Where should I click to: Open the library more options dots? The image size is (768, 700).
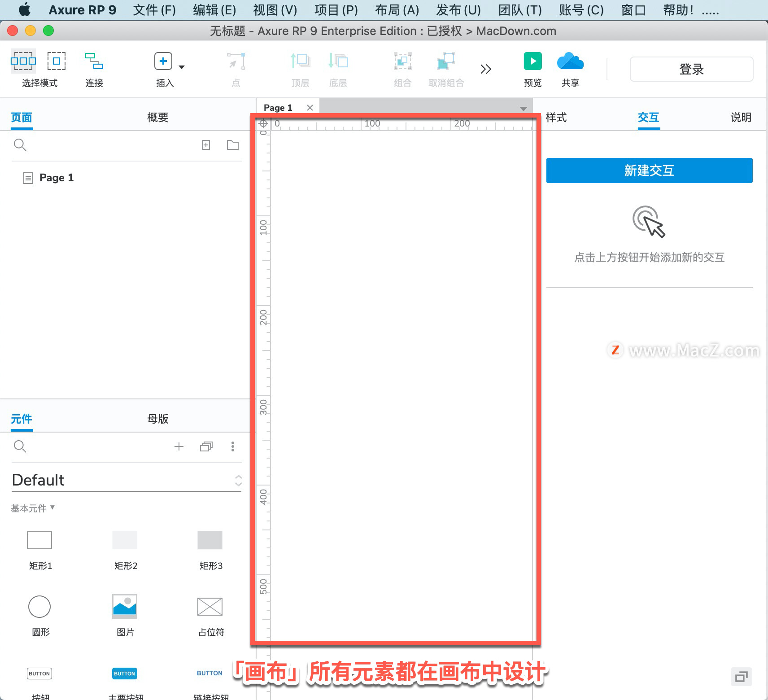232,446
